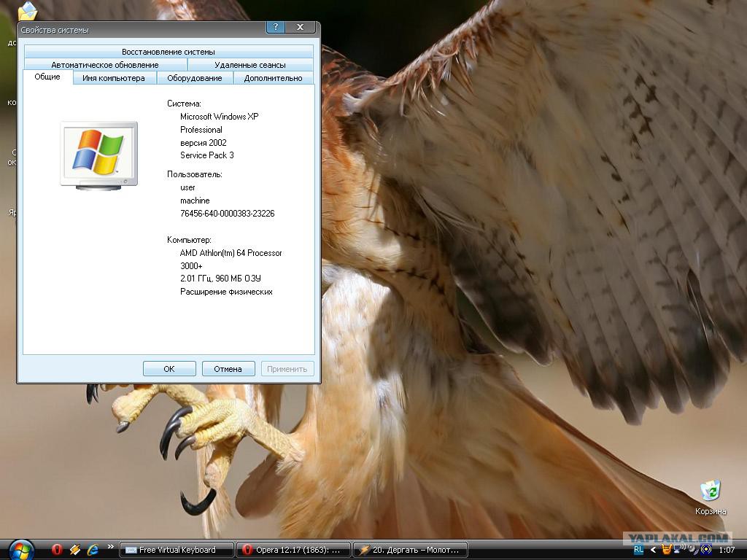Viewport: 747px width, 560px height.
Task: Click the Отмена button
Action: 228,368
